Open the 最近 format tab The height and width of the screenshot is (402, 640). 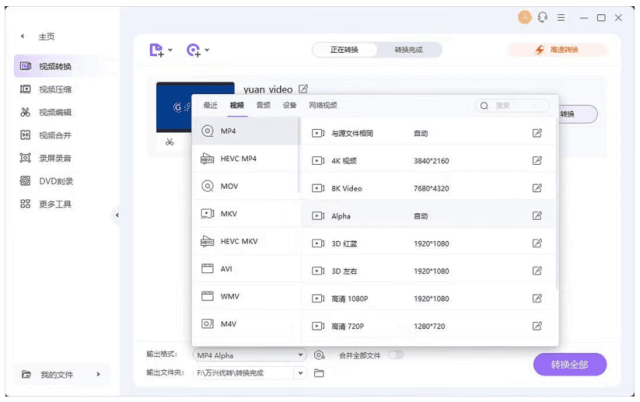[x=210, y=105]
